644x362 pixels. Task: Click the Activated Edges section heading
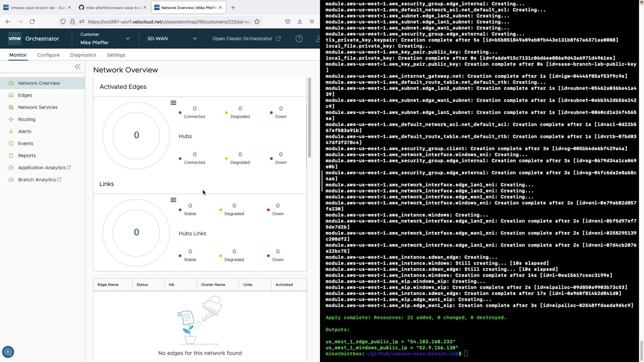click(x=123, y=86)
